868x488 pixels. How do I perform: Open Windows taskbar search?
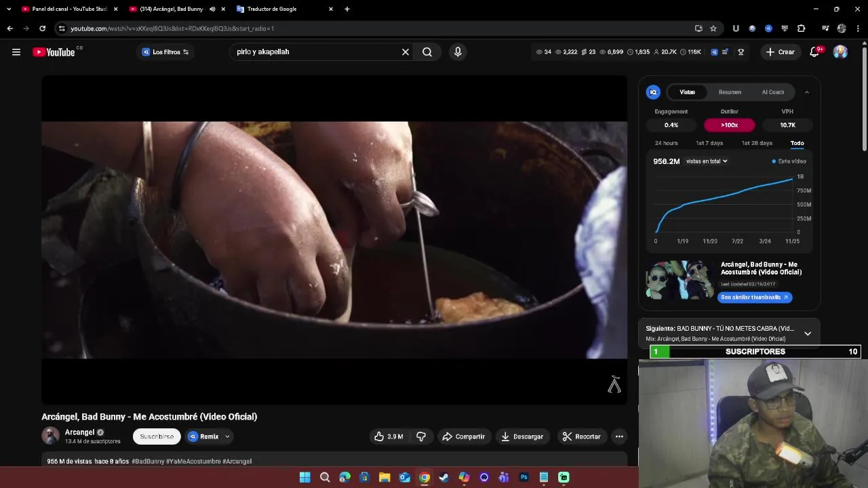coord(325,477)
